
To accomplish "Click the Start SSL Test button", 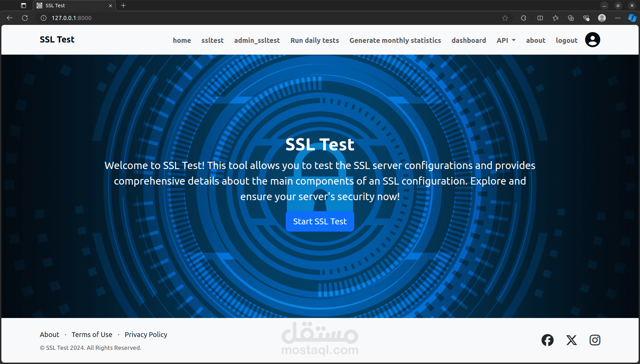I will pos(320,222).
